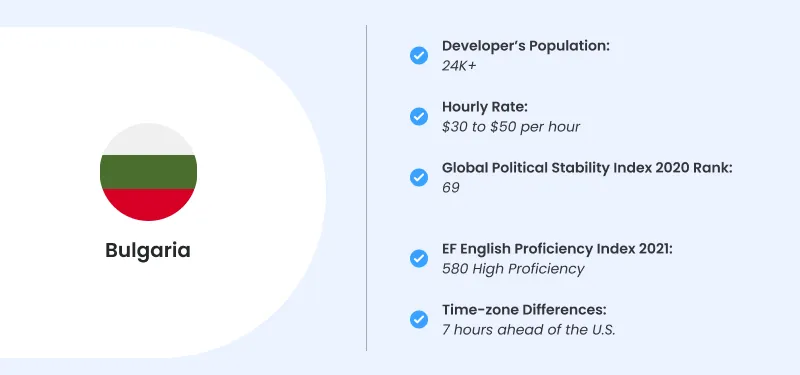Click the $30 to $50 per hour text
This screenshot has width=800, height=375.
click(x=511, y=127)
